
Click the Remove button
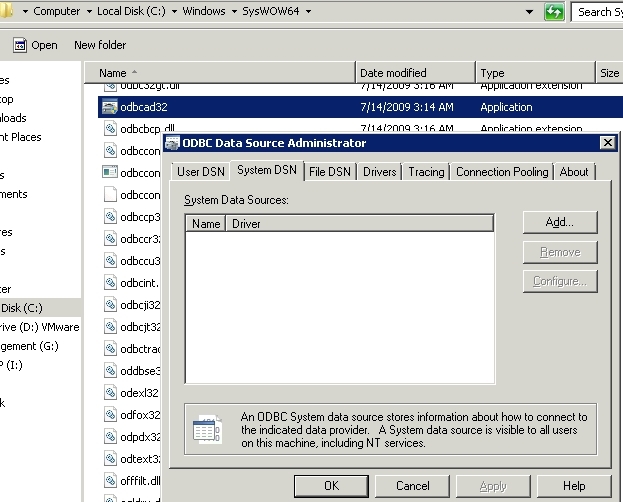pos(560,252)
